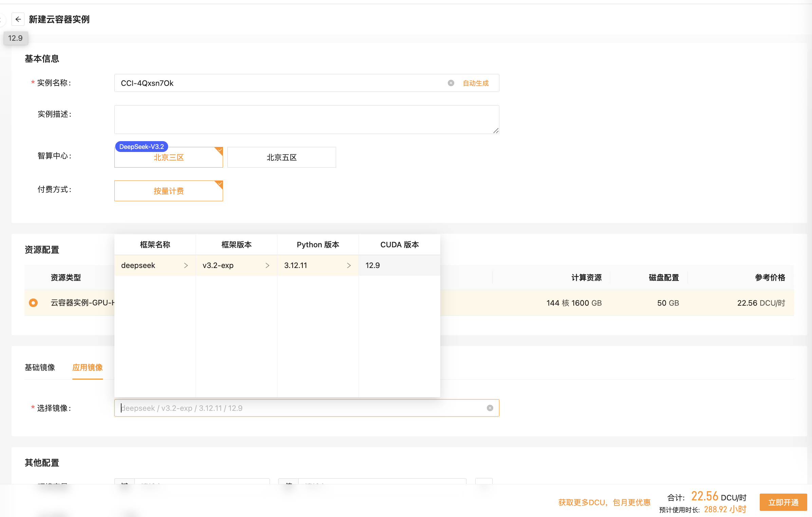Click the 立即开通 button
The height and width of the screenshot is (517, 812).
783,502
